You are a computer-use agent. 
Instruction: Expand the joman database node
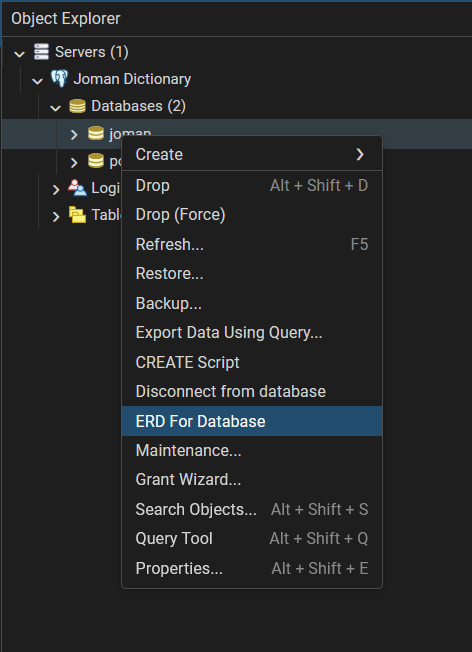tap(74, 134)
